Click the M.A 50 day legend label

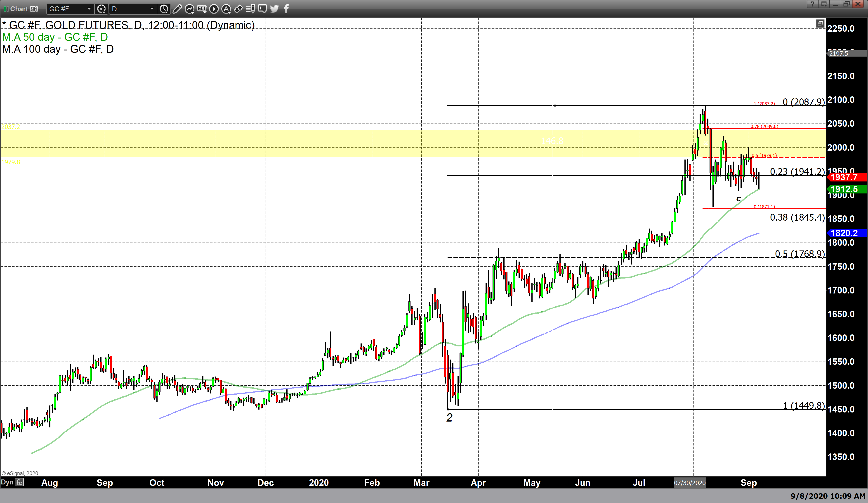[x=55, y=37]
